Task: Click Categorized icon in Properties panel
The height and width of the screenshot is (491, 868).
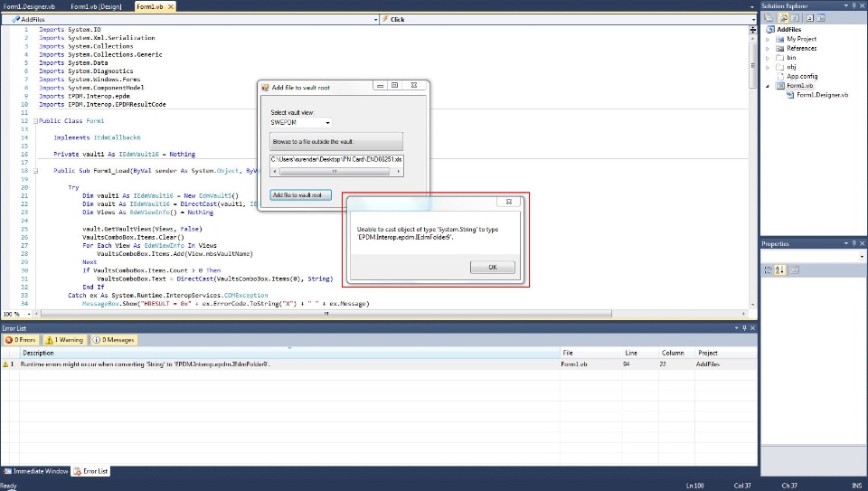Action: (768, 270)
